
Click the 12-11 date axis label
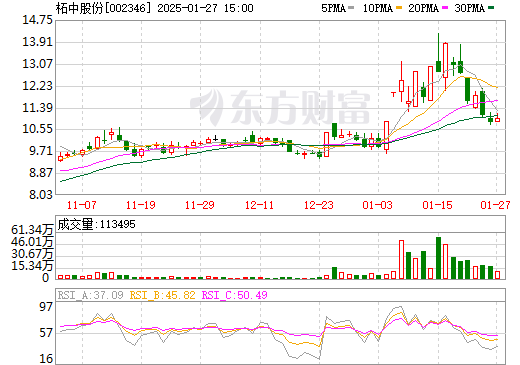click(x=259, y=205)
